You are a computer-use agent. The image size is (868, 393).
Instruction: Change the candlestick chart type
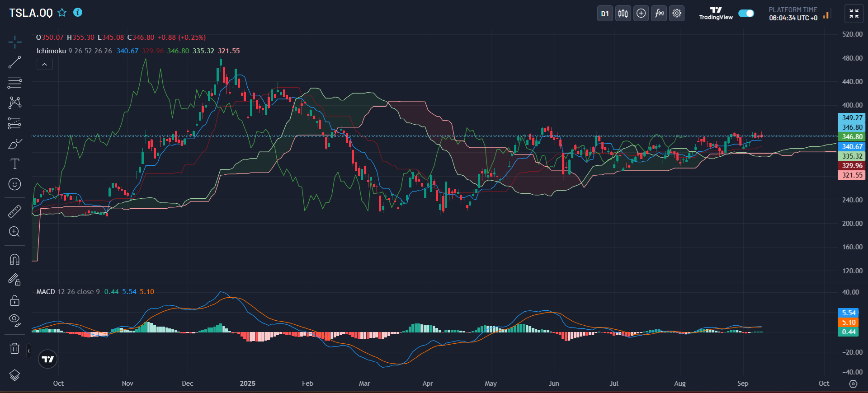623,14
